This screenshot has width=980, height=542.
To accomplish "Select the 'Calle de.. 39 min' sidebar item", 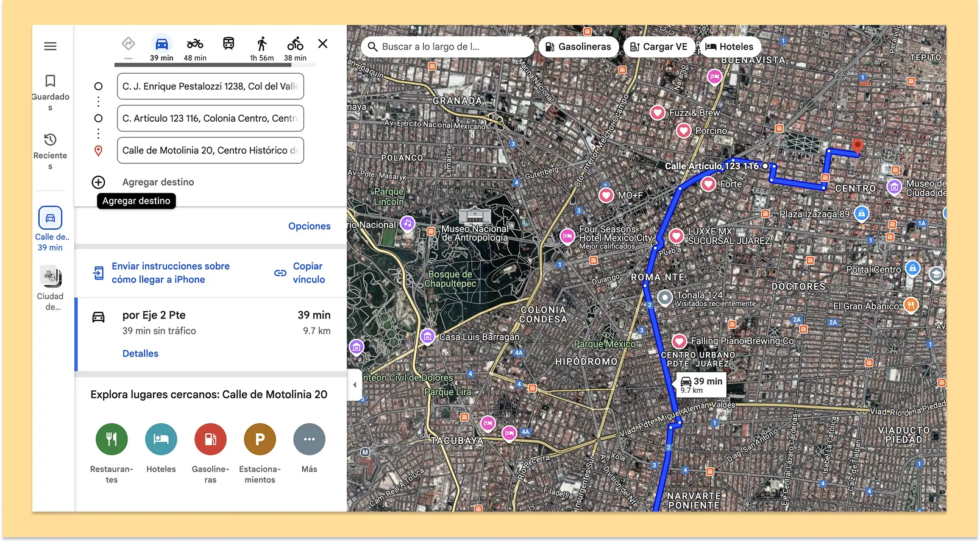I will click(51, 229).
